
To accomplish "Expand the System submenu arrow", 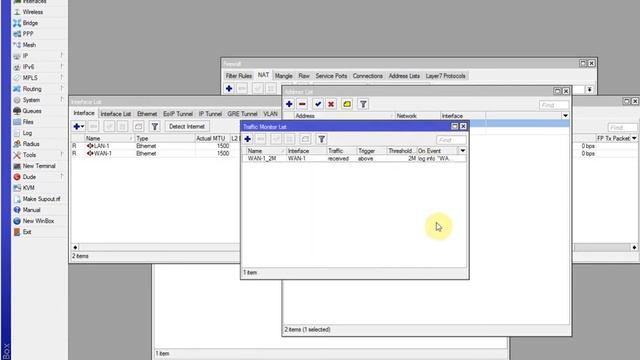I will click(x=62, y=100).
